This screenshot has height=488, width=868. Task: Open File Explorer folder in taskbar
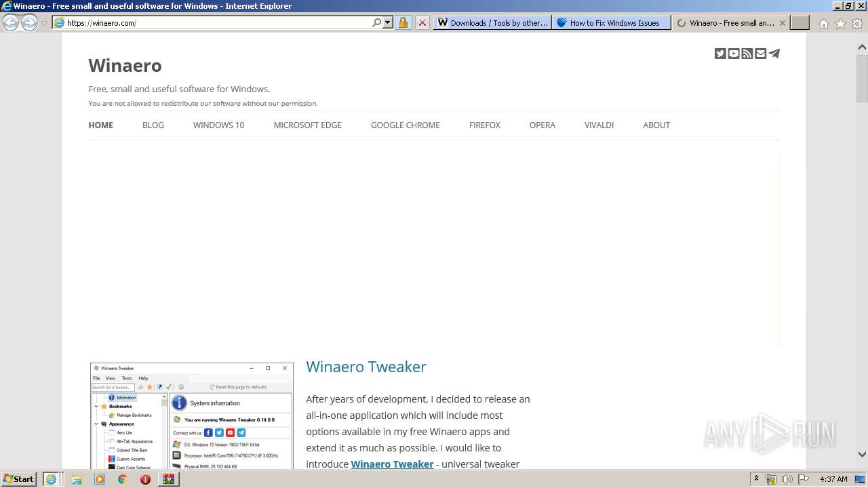77,479
